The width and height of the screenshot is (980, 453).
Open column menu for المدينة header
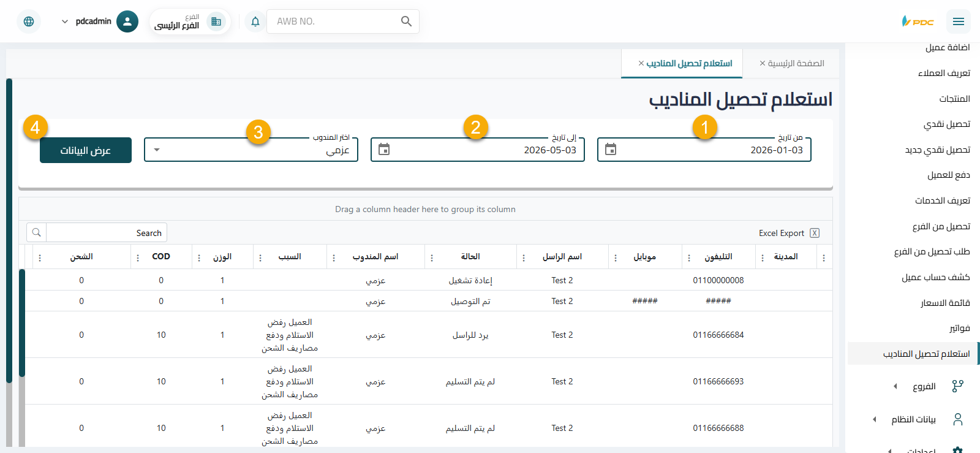[x=763, y=257]
